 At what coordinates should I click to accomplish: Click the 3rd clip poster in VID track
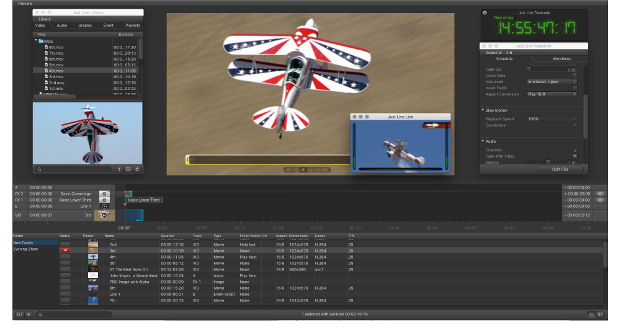tap(104, 215)
